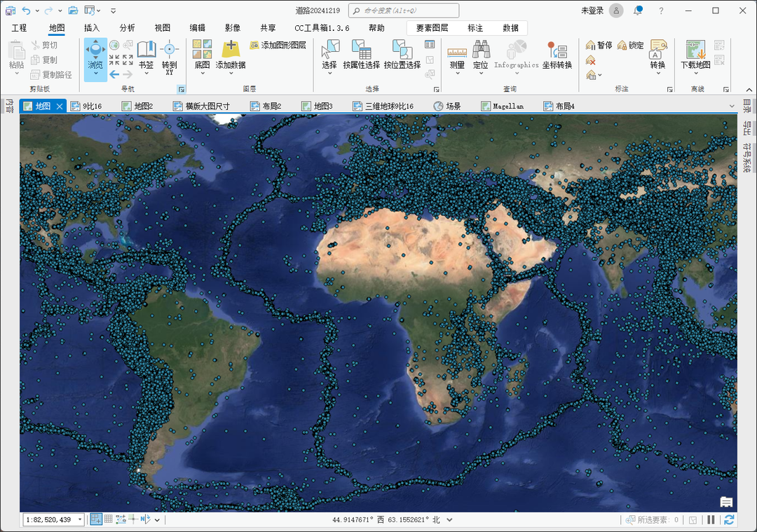Expand the 下载地图 dropdown arrow
Image resolution: width=757 pixels, height=532 pixels.
click(696, 74)
